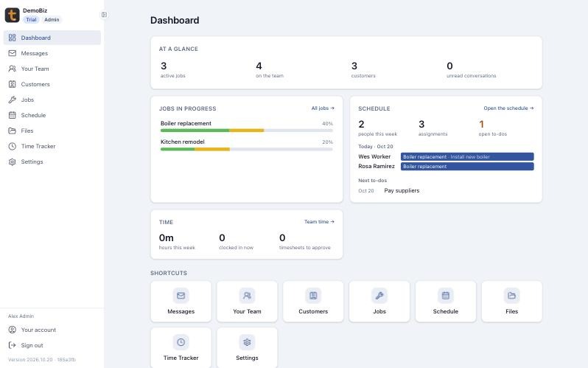Click the Kitchen remodel job name
This screenshot has height=368, width=588.
(183, 142)
